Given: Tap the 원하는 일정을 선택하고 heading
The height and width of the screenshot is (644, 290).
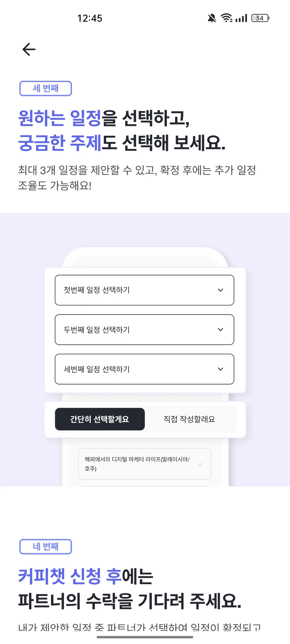Looking at the screenshot, I should tap(104, 118).
